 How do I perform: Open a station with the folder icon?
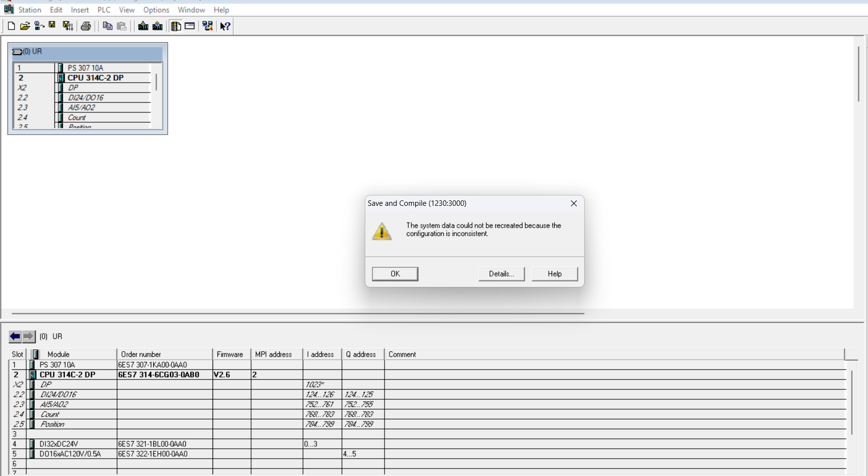pyautogui.click(x=25, y=26)
